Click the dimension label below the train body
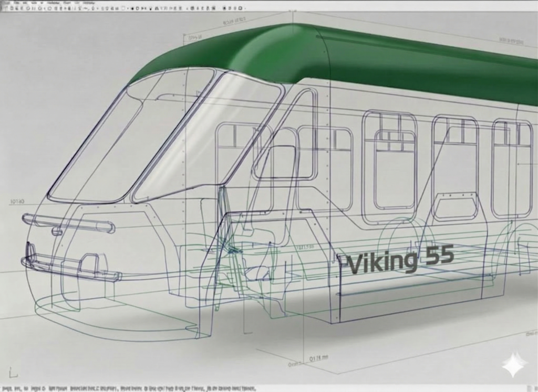538x392 pixels. (317, 357)
